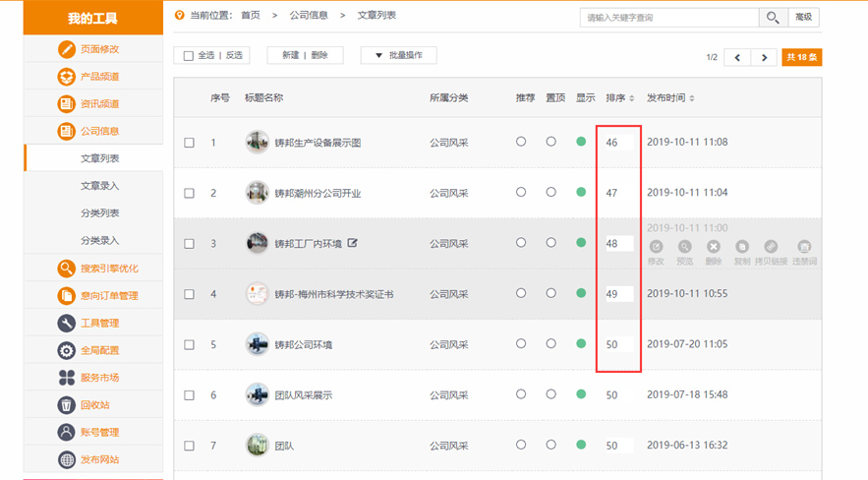Open 全局配置 gear icon
Screen dimensions: 868x480
pos(67,350)
